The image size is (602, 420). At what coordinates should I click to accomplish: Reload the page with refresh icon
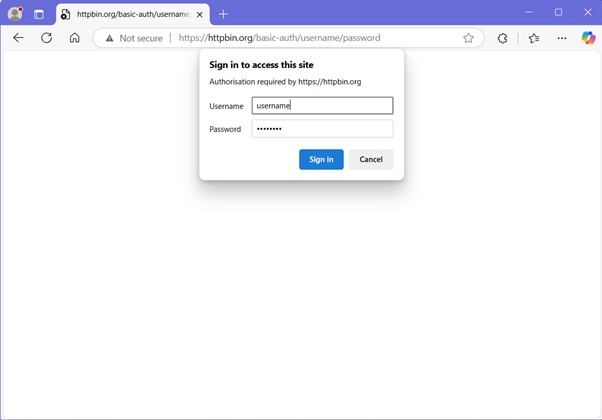click(46, 38)
